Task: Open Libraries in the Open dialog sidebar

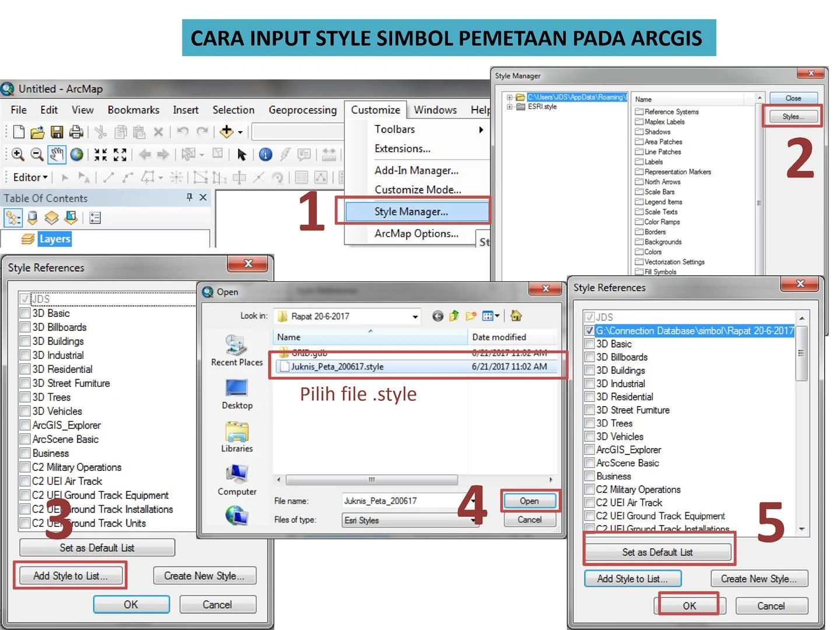Action: pos(237,437)
